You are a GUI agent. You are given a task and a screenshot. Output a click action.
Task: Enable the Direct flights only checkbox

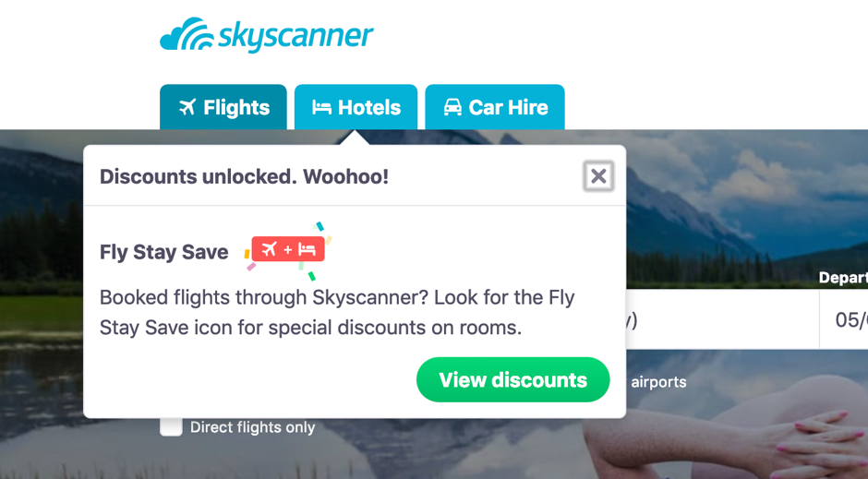coord(171,426)
